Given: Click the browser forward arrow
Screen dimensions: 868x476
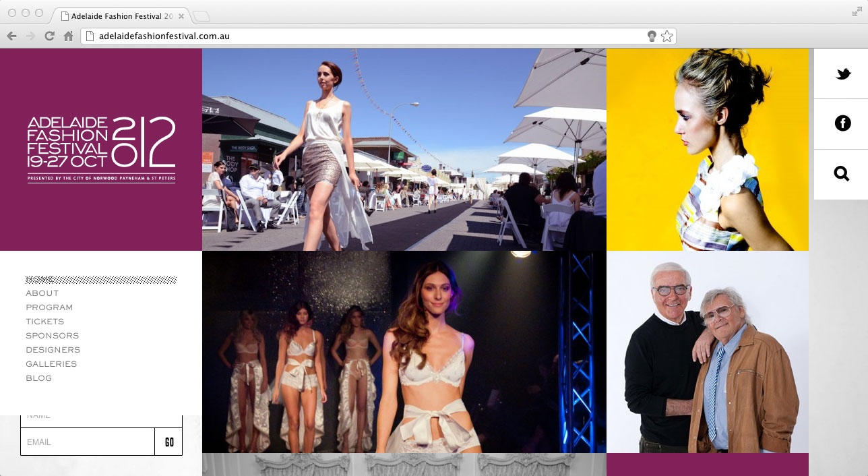Looking at the screenshot, I should click(30, 36).
